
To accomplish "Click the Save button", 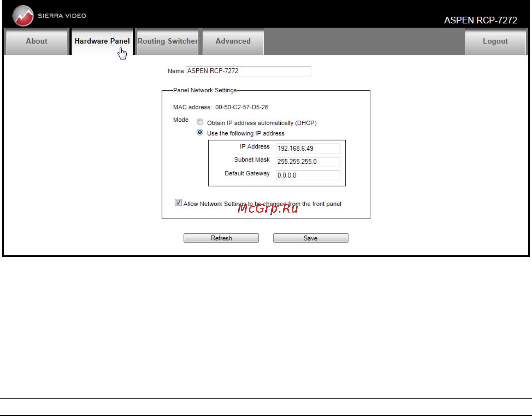I will click(311, 238).
